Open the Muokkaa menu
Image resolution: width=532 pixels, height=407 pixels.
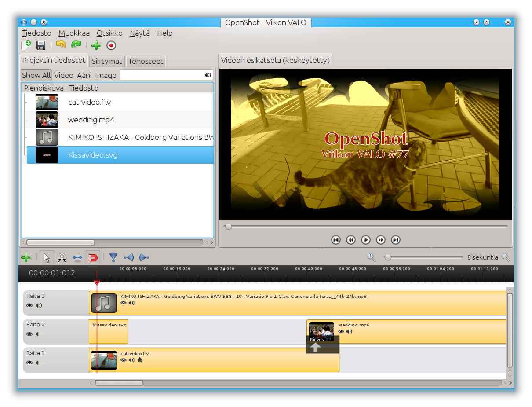(x=74, y=33)
